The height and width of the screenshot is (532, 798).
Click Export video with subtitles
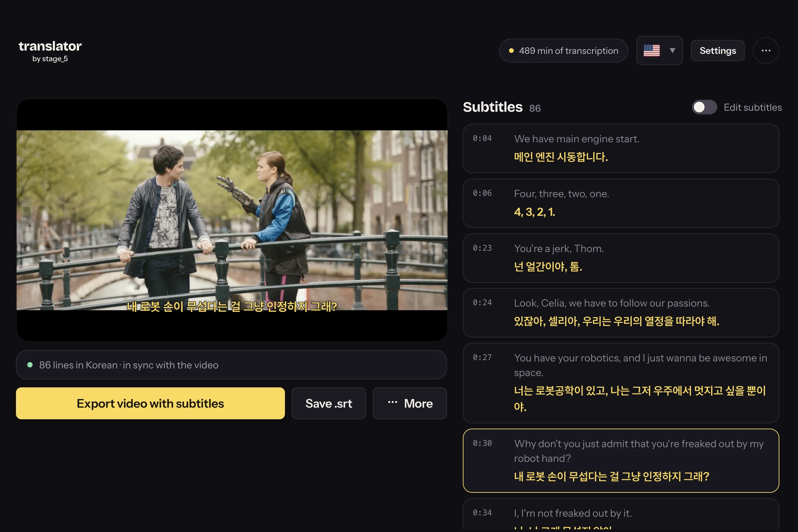[150, 403]
